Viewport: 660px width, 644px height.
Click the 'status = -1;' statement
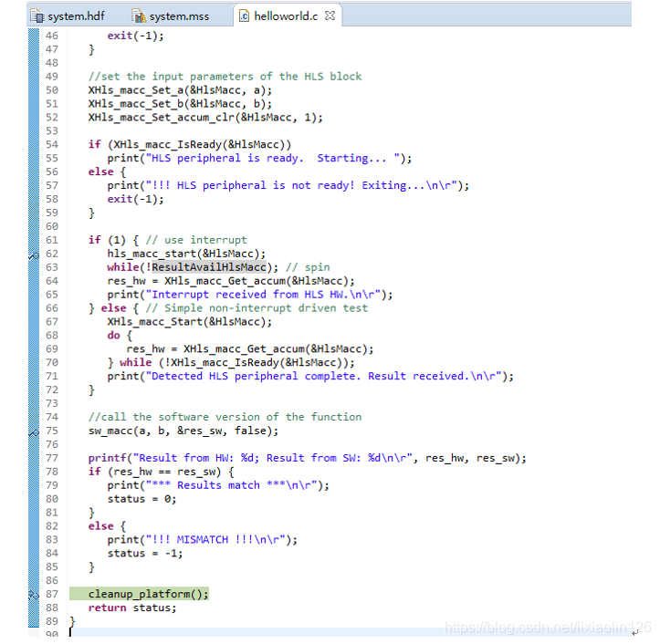coord(145,553)
